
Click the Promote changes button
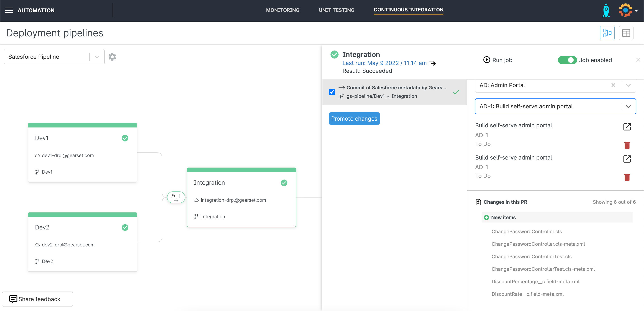[x=354, y=118]
